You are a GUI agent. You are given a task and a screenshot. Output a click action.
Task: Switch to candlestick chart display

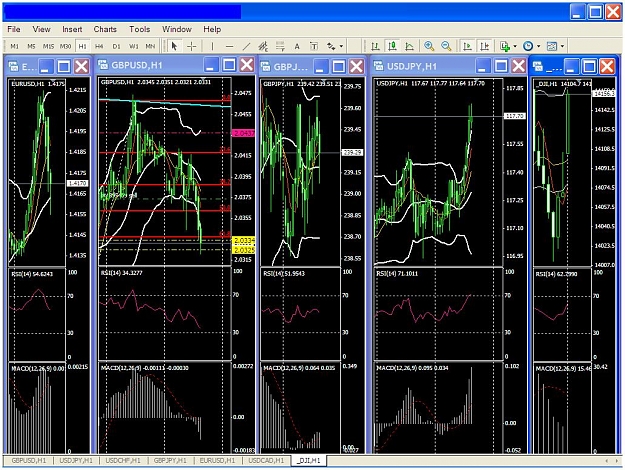pyautogui.click(x=393, y=46)
